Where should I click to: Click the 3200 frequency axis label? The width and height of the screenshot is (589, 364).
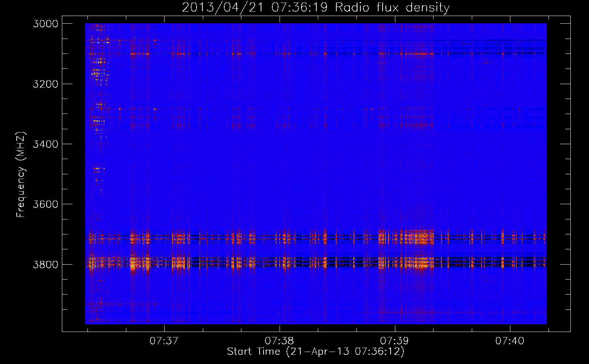tap(46, 84)
